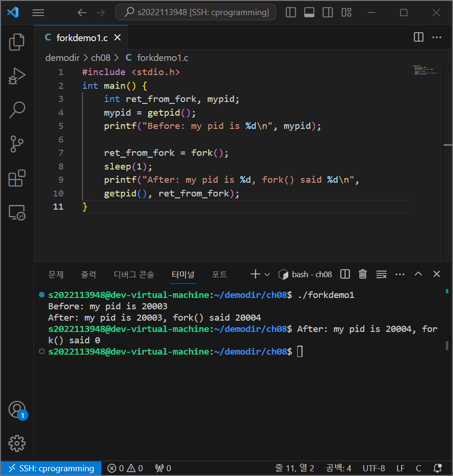Click ./forkdemo1 command in terminal
Viewport: 453px width, 476px height.
pyautogui.click(x=326, y=295)
